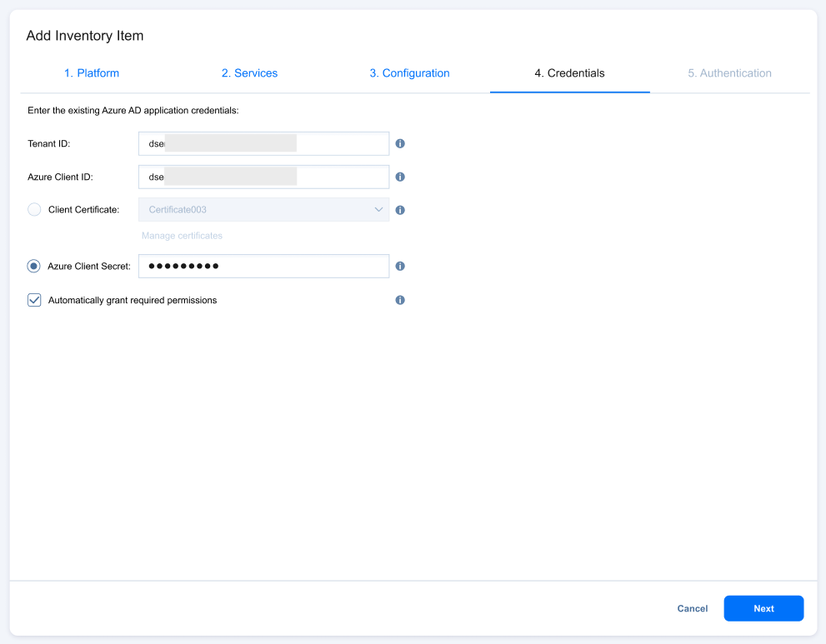Click the info icon beside Client Certificate dropdown
Screen dimensions: 826x644
[400, 210]
